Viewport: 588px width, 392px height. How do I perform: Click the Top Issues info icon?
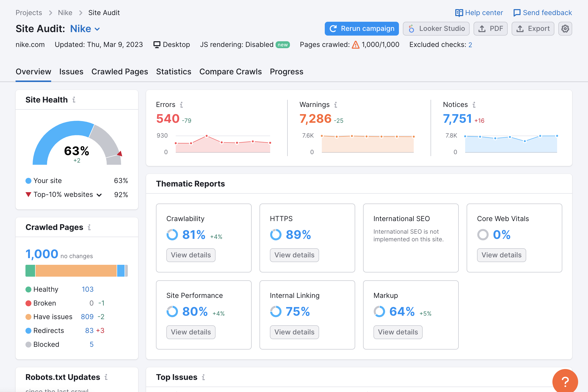pyautogui.click(x=203, y=377)
